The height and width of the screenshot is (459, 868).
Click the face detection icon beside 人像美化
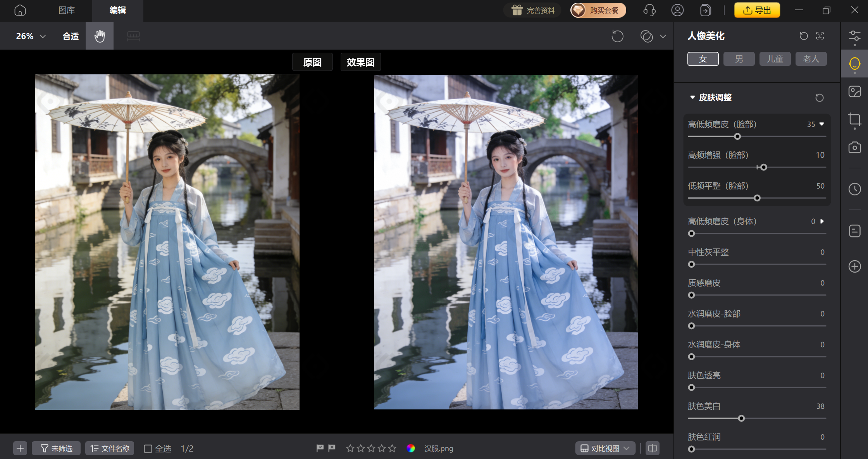point(820,36)
